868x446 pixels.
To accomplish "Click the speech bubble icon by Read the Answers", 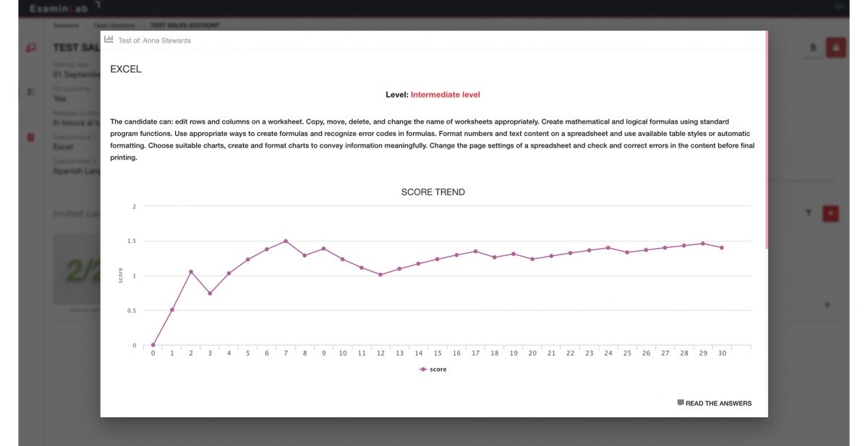I will tap(680, 403).
